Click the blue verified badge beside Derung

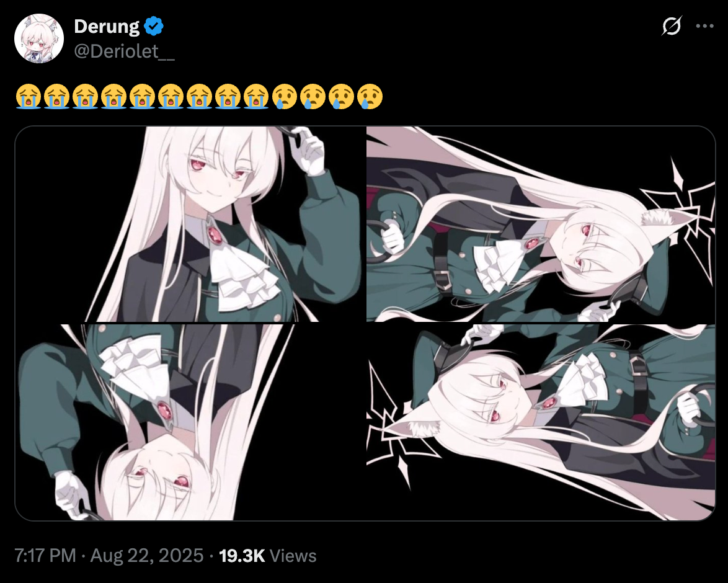point(154,26)
